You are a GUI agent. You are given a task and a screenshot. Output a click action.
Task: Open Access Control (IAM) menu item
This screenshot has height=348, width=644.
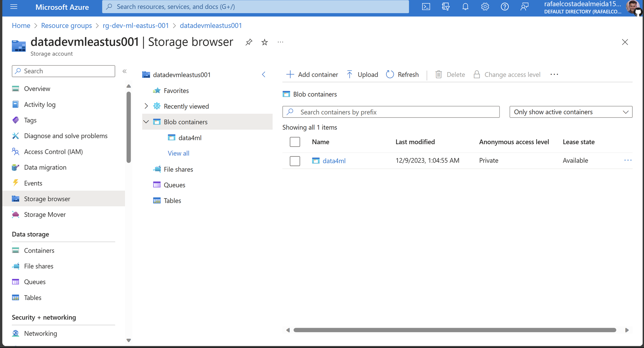coord(53,152)
